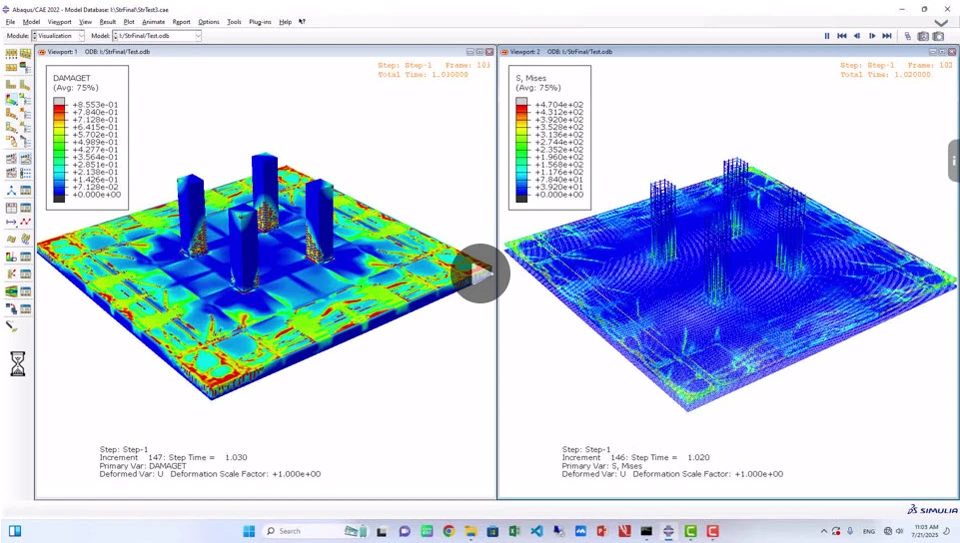
Task: Click the hourglass icon in left toolbox
Action: click(18, 364)
